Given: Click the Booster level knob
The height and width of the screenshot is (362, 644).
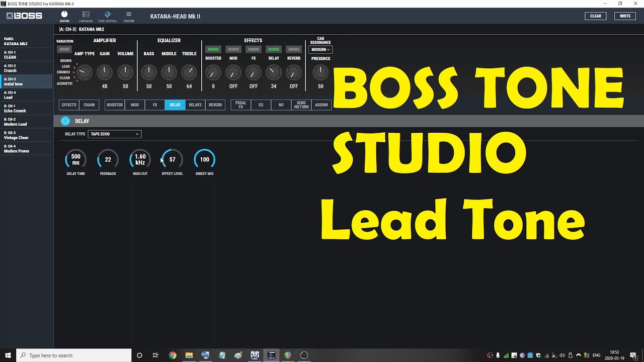Looking at the screenshot, I should click(213, 73).
